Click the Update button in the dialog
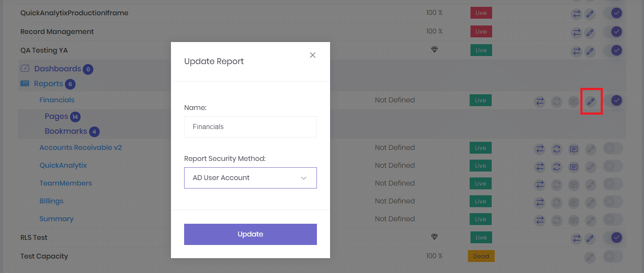This screenshot has width=644, height=273. click(250, 234)
